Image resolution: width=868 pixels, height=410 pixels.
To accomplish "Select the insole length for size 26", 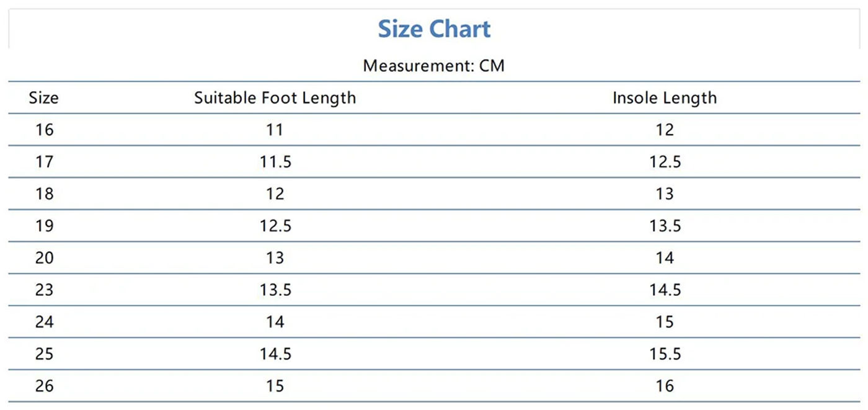I will [x=665, y=386].
